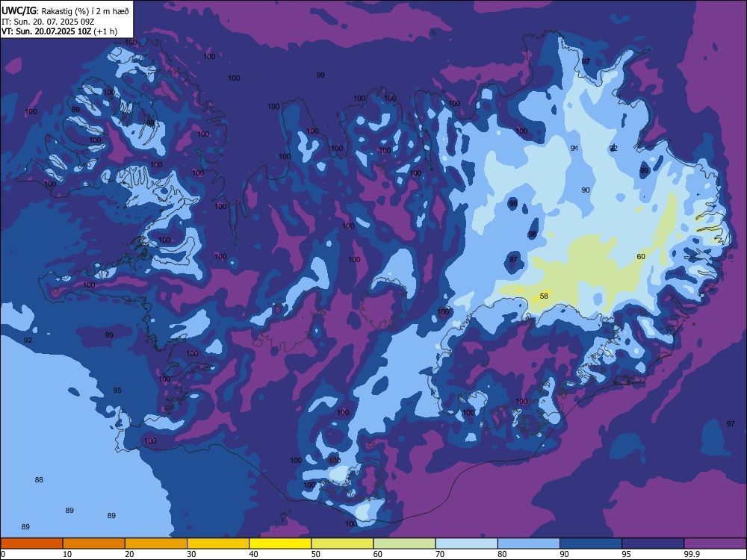The height and width of the screenshot is (560, 747).
Task: Select the '10' legend scale label
Action: point(67,554)
